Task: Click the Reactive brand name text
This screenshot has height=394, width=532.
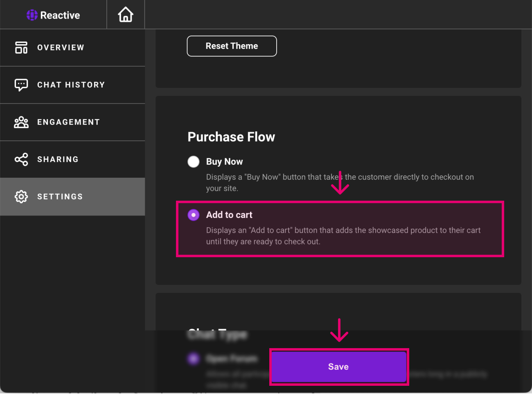Action: 60,15
